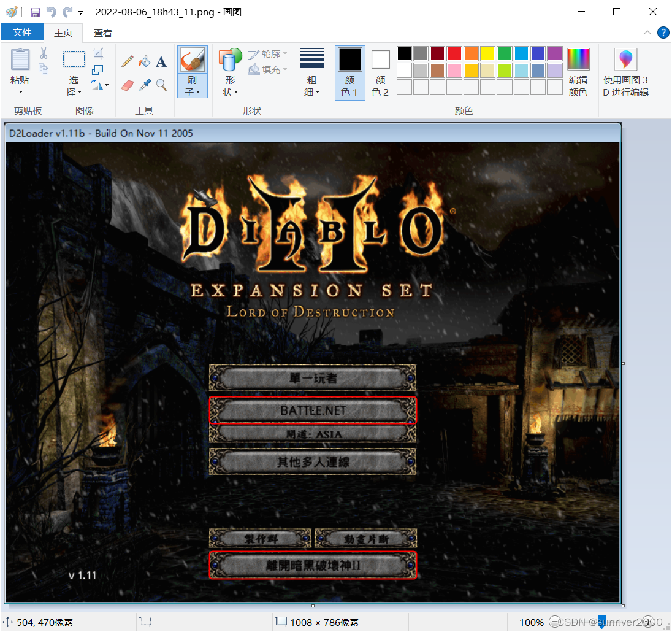This screenshot has height=632, width=672.
Task: Open the File (文件) menu
Action: pyautogui.click(x=22, y=33)
